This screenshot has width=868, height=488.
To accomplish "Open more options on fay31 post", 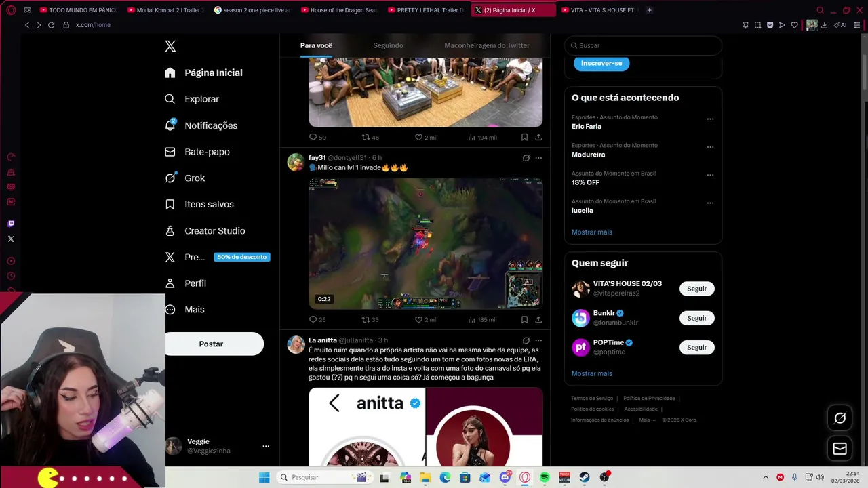I will coord(538,158).
